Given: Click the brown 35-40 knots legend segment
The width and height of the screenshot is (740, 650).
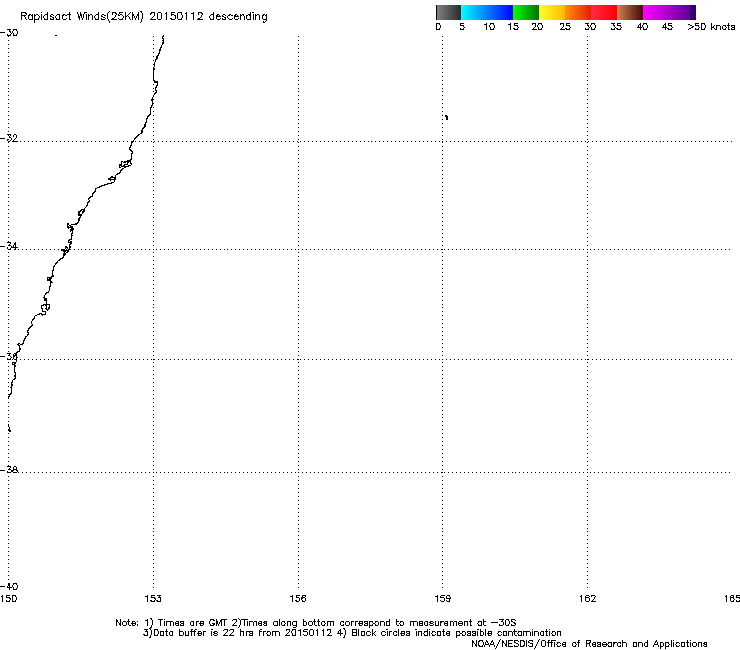Looking at the screenshot, I should tap(630, 12).
